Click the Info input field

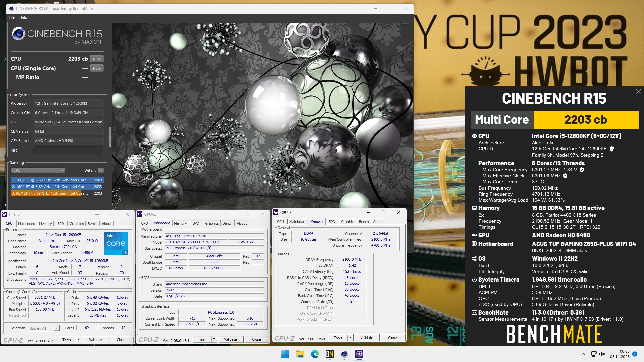click(68, 150)
